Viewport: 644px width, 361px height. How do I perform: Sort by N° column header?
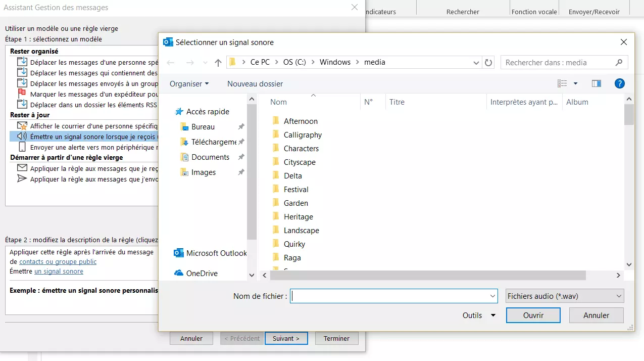[x=373, y=102]
